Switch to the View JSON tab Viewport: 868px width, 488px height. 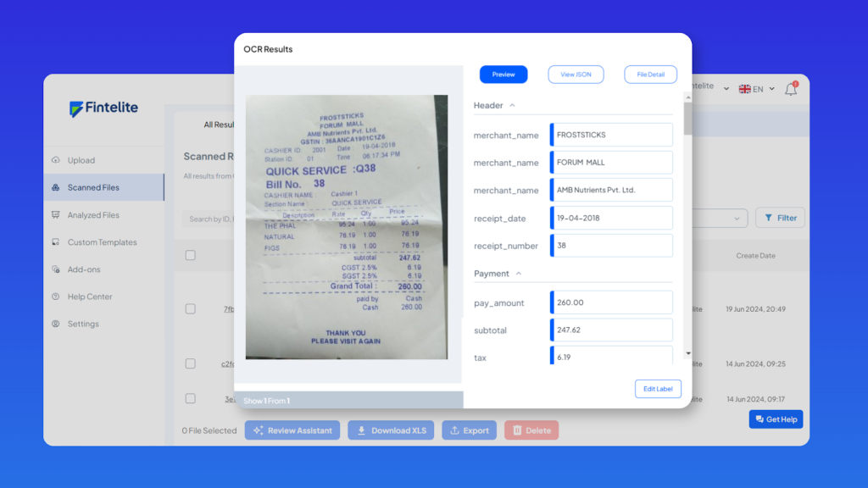pyautogui.click(x=576, y=75)
